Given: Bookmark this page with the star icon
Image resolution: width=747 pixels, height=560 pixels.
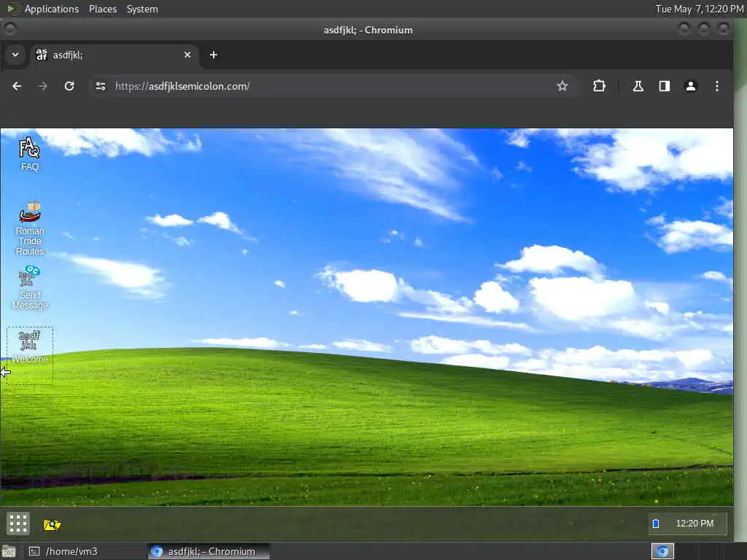Looking at the screenshot, I should coord(562,86).
